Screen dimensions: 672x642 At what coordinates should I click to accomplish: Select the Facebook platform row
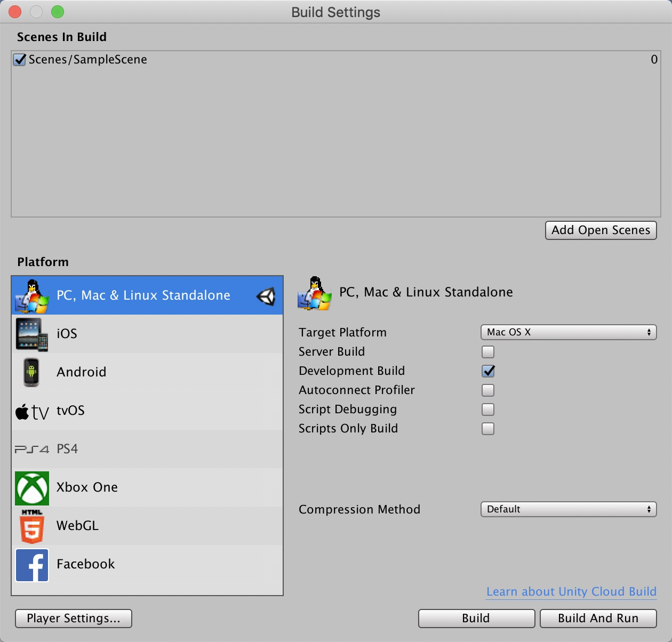pyautogui.click(x=147, y=564)
